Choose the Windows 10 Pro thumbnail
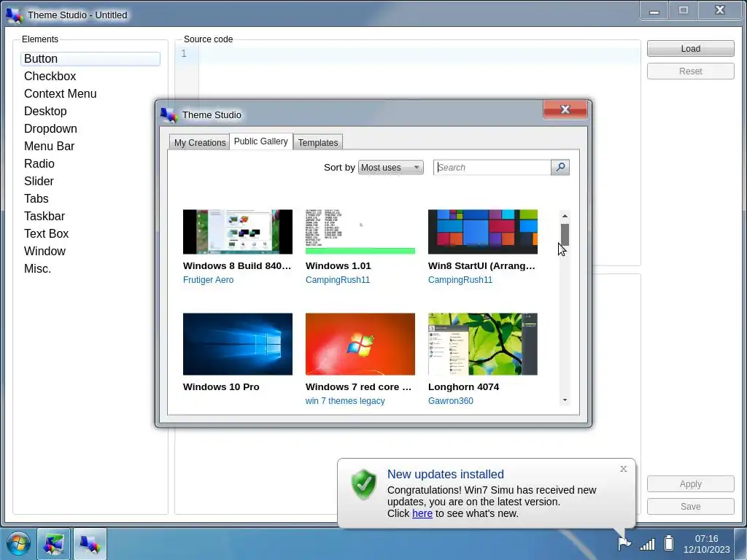Viewport: 747px width, 560px height. [238, 344]
